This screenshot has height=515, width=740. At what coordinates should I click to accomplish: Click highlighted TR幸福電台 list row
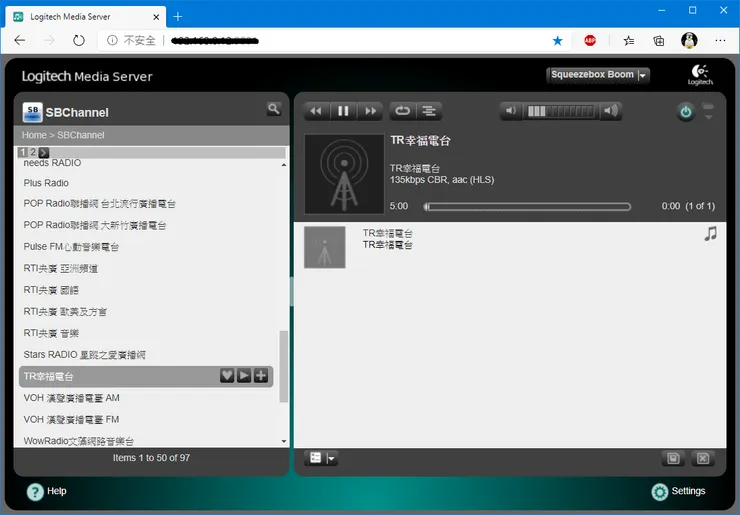pyautogui.click(x=146, y=376)
